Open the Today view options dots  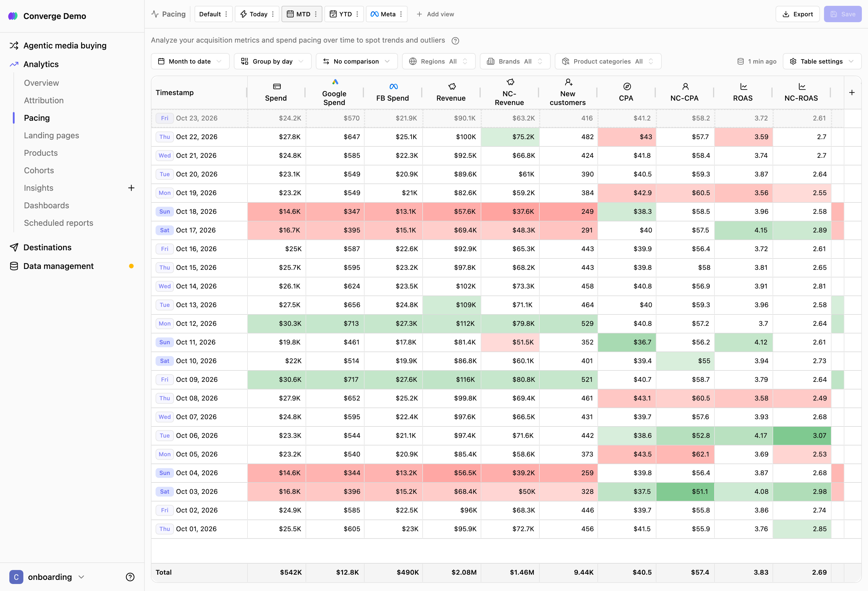tap(273, 14)
